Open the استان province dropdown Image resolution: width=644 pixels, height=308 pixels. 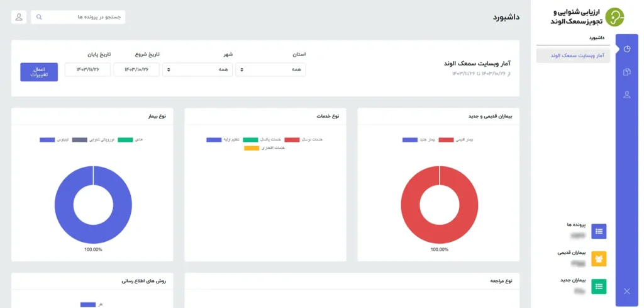pos(270,69)
